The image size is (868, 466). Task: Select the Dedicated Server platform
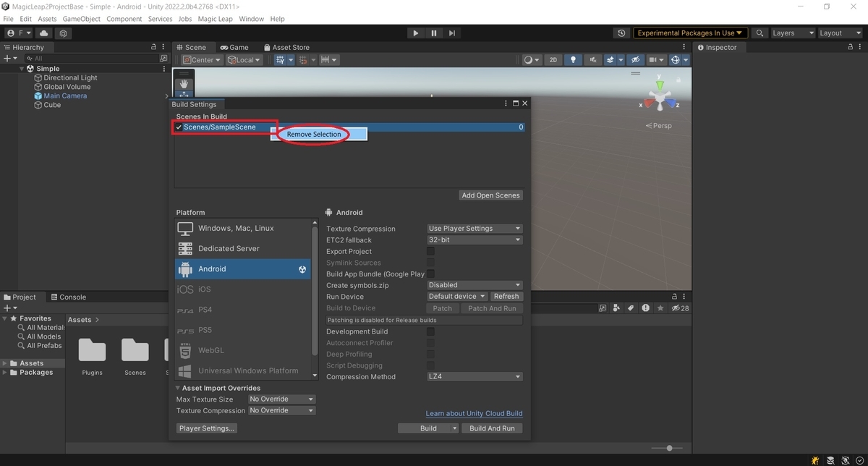(x=243, y=248)
